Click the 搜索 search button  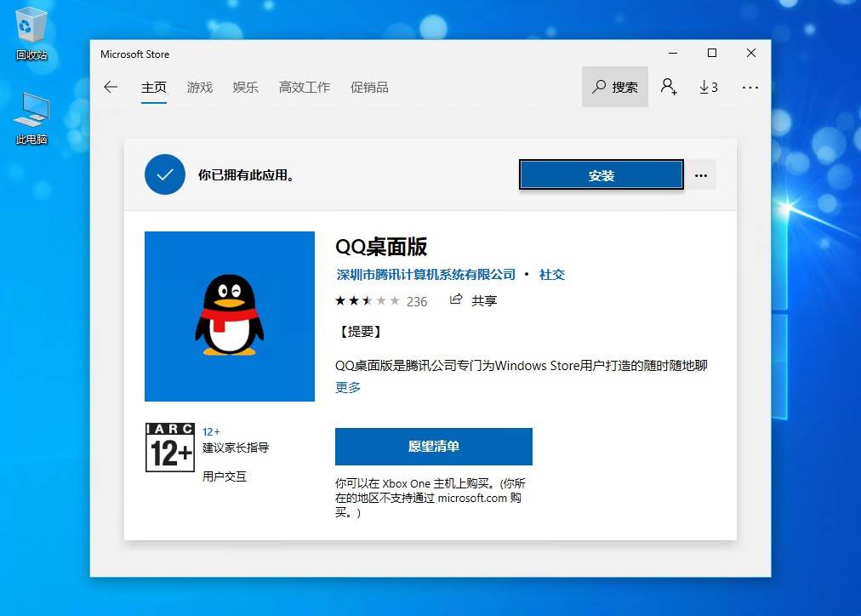pos(615,87)
